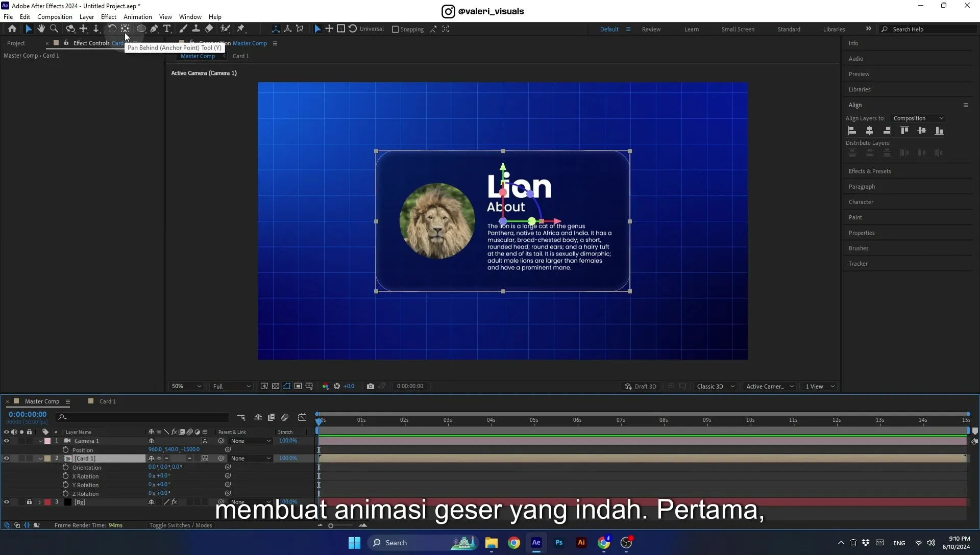
Task: Click Toggle Switches / Modes
Action: (181, 525)
